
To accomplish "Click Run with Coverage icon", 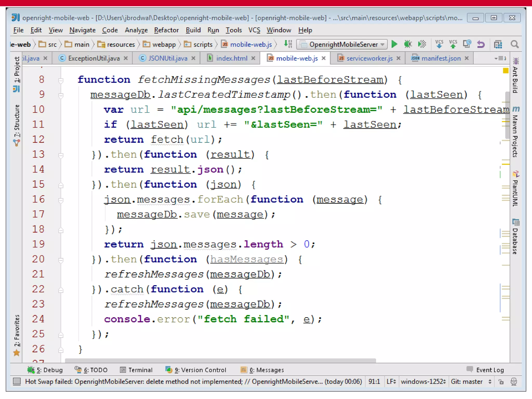I will (x=422, y=44).
